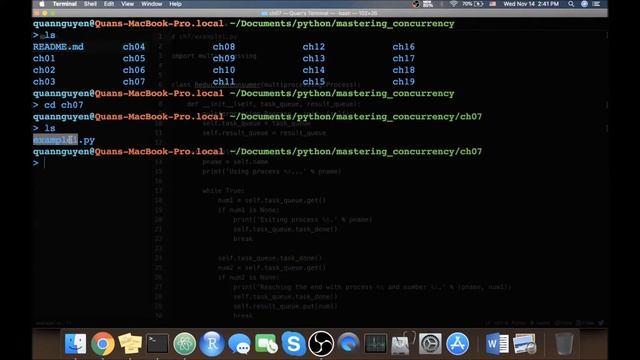640x360 pixels.
Task: Click the ch09 directory name
Action: 224,58
